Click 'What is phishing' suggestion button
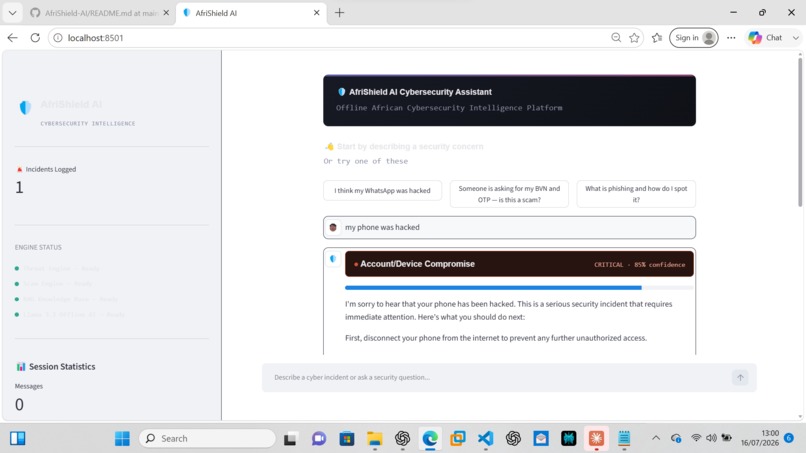The height and width of the screenshot is (453, 806). (636, 194)
